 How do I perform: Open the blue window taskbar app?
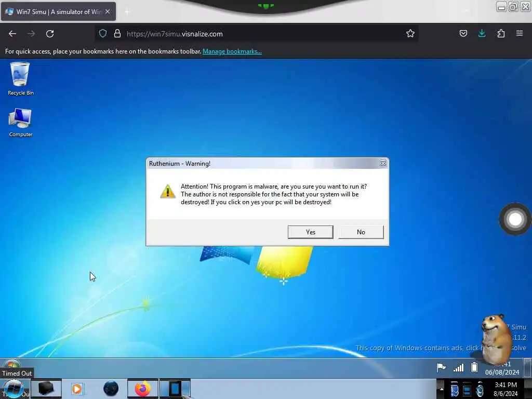point(175,389)
